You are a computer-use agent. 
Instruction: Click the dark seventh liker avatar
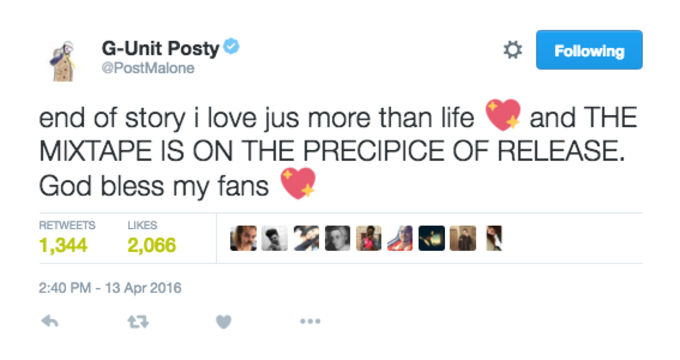(432, 238)
